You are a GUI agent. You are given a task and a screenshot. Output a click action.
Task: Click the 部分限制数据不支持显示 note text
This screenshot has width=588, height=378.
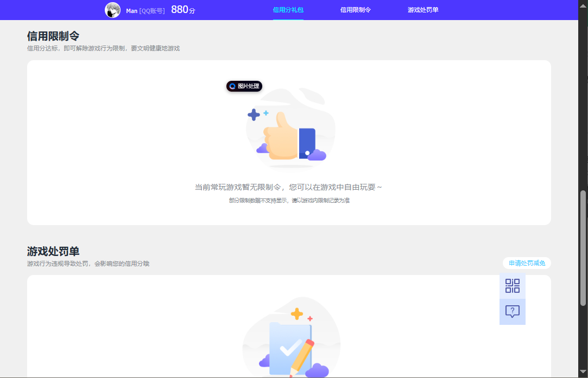pos(289,201)
